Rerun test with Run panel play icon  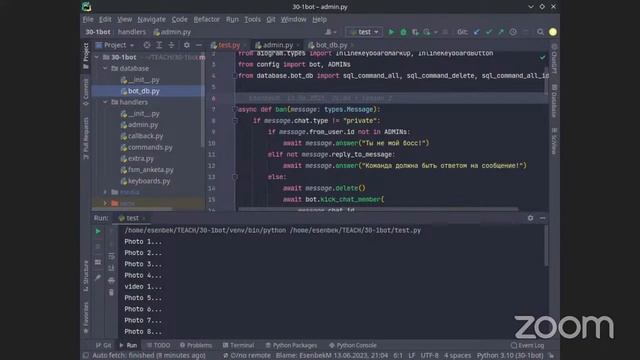[98, 231]
